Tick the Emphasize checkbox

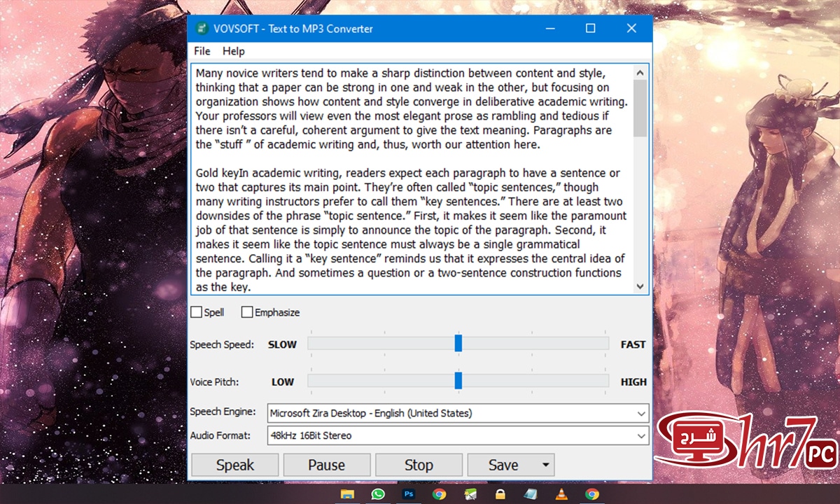click(247, 312)
